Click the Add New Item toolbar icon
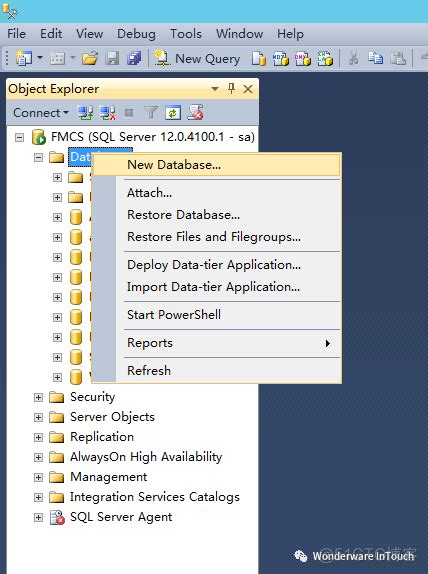Viewport: 428px width, 574px height. (57, 58)
